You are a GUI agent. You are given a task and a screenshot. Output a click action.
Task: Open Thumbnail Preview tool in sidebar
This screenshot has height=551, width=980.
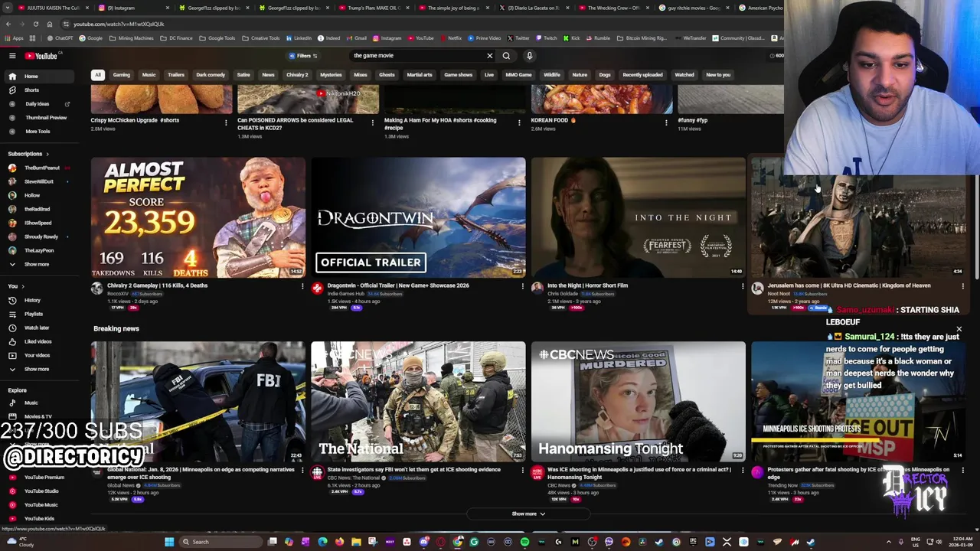click(x=44, y=118)
